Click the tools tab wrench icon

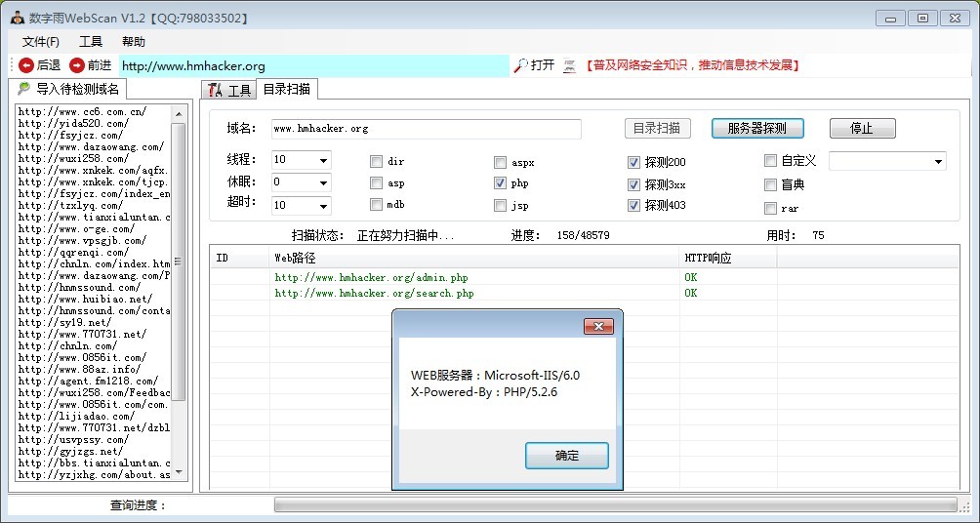point(216,90)
